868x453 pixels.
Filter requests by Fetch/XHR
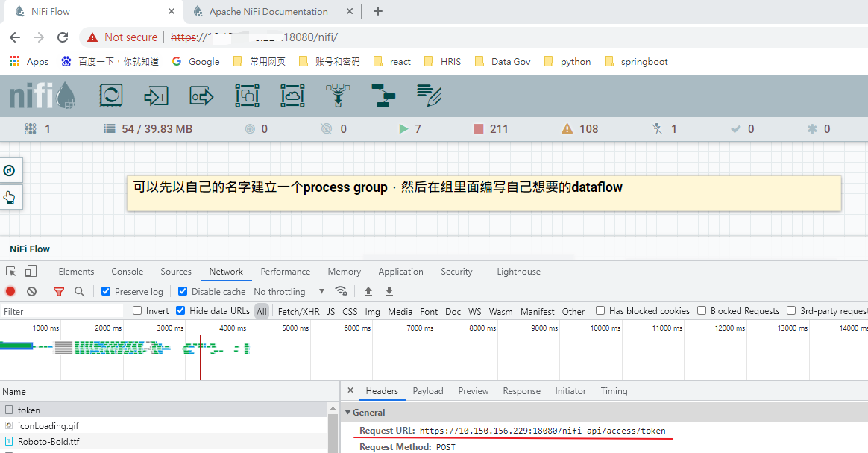click(x=299, y=312)
